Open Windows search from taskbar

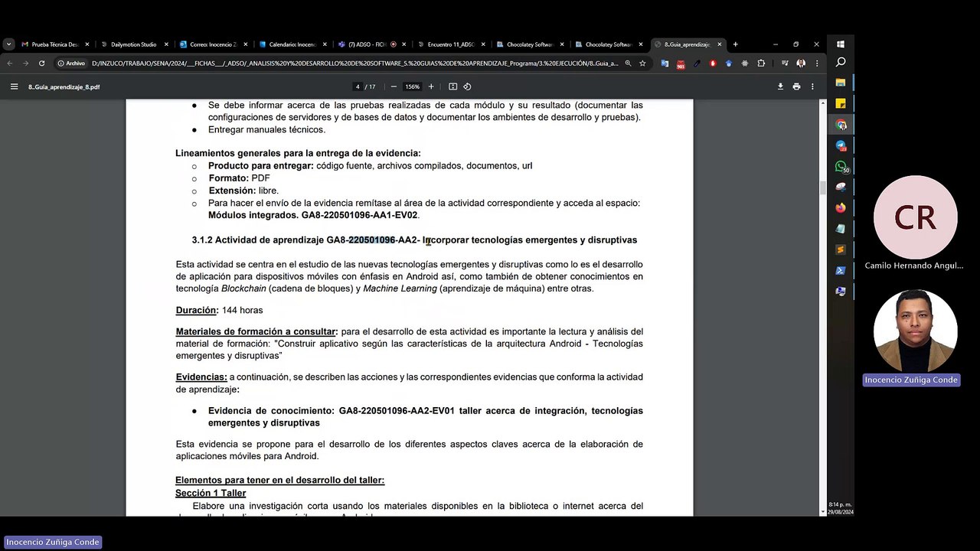coord(841,62)
